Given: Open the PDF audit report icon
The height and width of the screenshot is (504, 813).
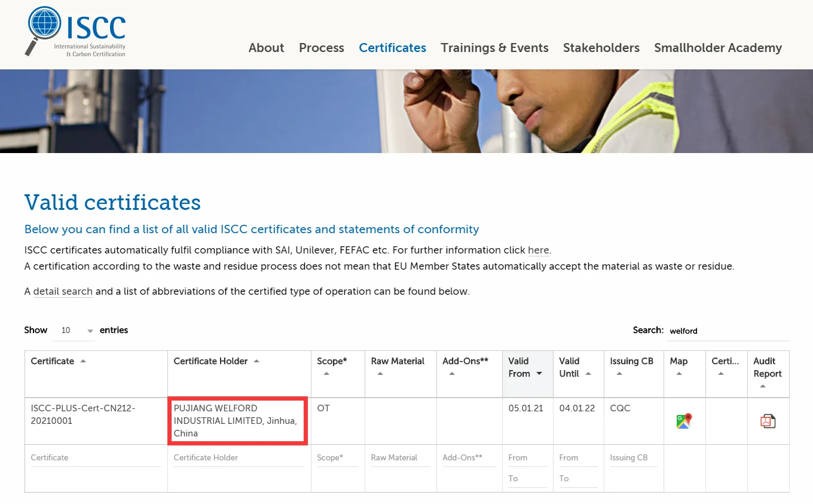Looking at the screenshot, I should (x=768, y=421).
